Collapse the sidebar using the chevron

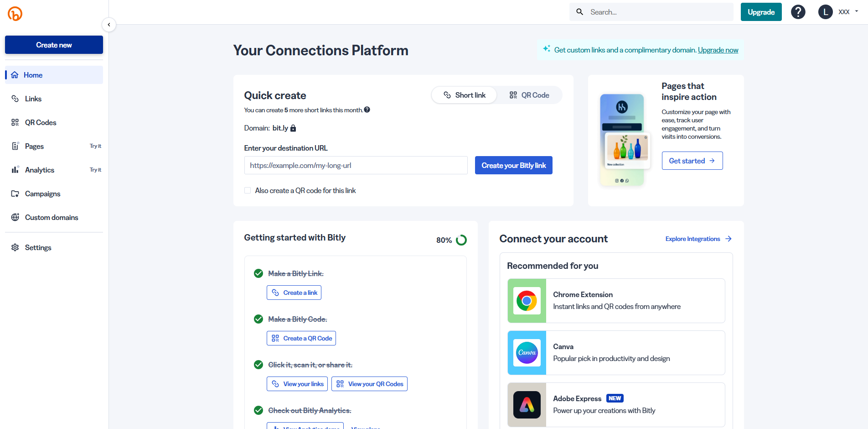(x=109, y=25)
